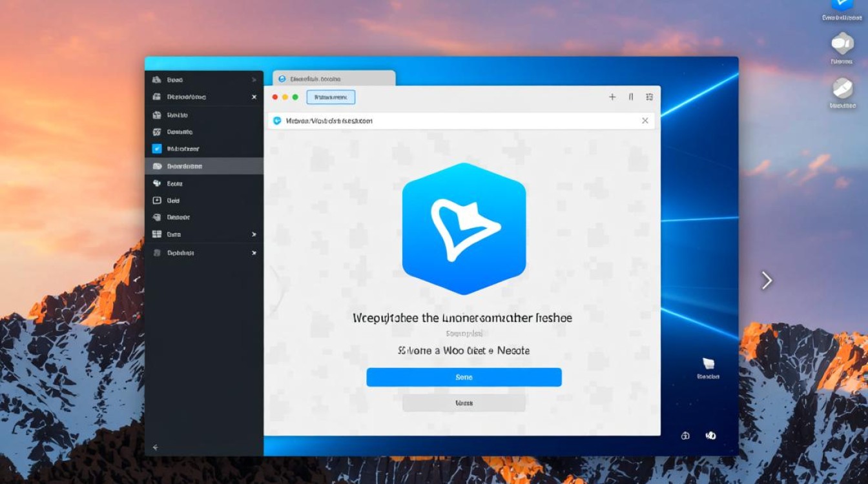Screen dimensions: 868x484
Task: Clear the address bar with the X
Action: tap(645, 121)
